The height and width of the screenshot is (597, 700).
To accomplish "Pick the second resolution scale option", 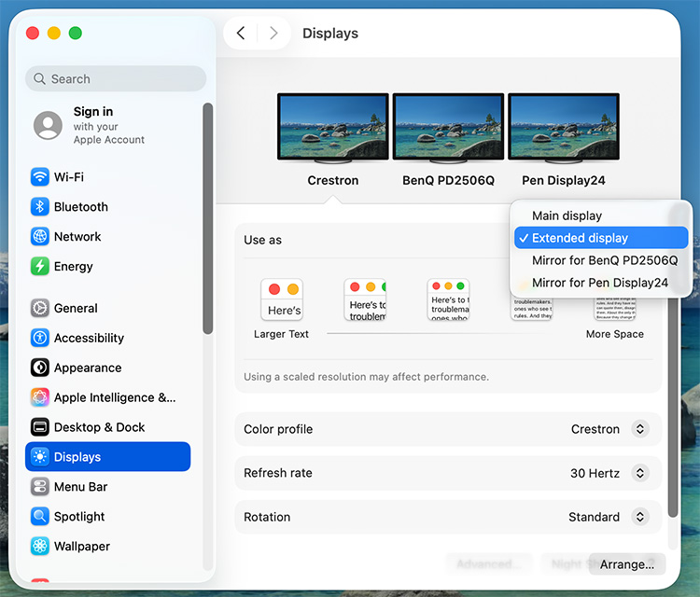I will coord(365,299).
